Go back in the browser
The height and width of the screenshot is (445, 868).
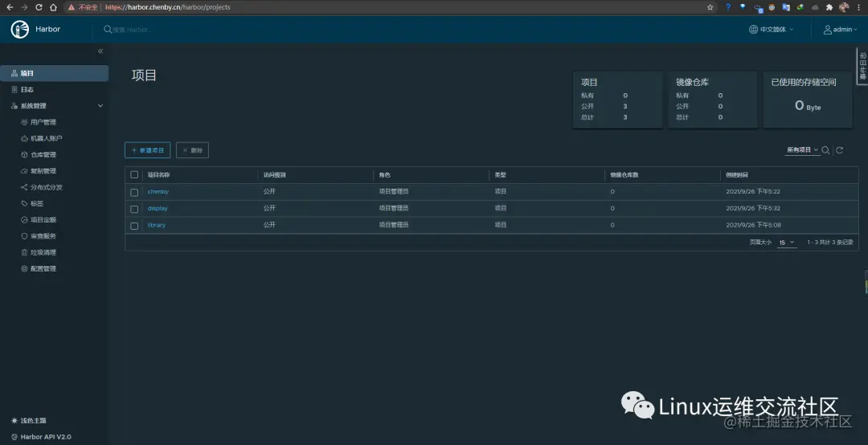tap(10, 7)
